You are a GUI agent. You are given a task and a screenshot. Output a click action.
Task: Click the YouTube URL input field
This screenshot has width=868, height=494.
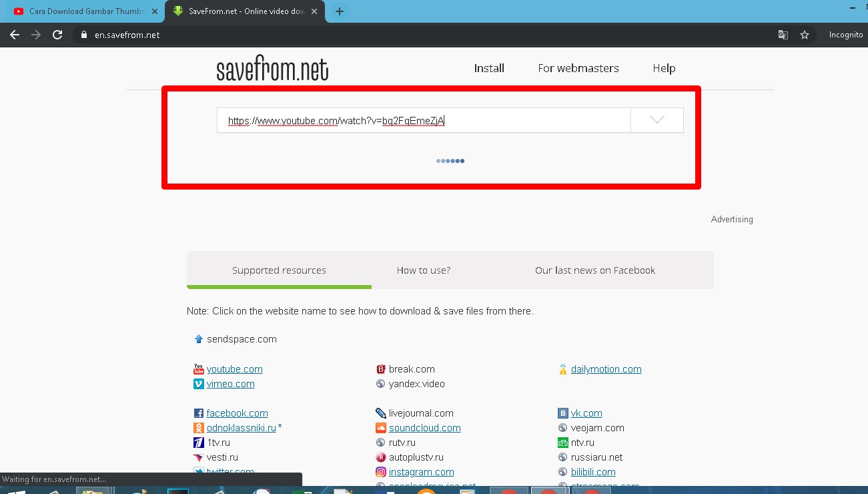(x=424, y=120)
